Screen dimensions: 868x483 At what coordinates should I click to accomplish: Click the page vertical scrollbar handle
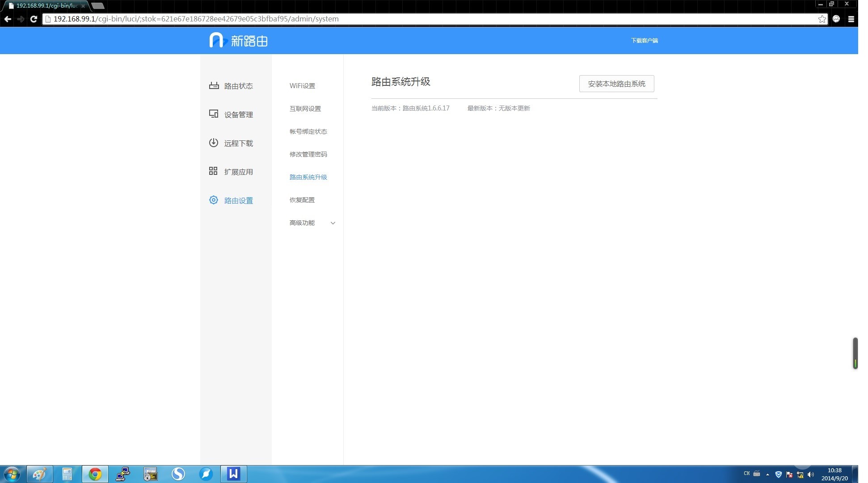click(855, 353)
